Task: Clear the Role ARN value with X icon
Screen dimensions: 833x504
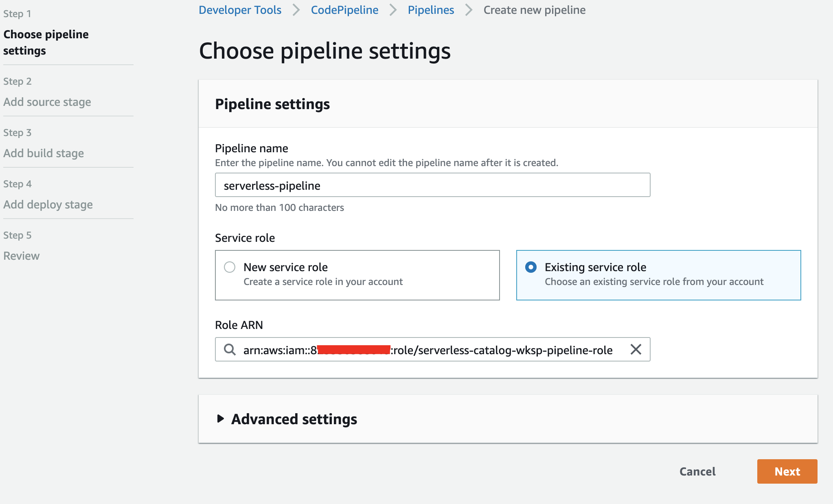Action: pos(636,349)
